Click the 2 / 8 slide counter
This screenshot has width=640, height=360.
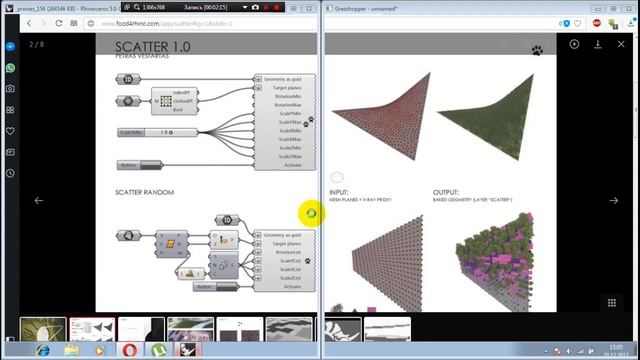pos(37,44)
